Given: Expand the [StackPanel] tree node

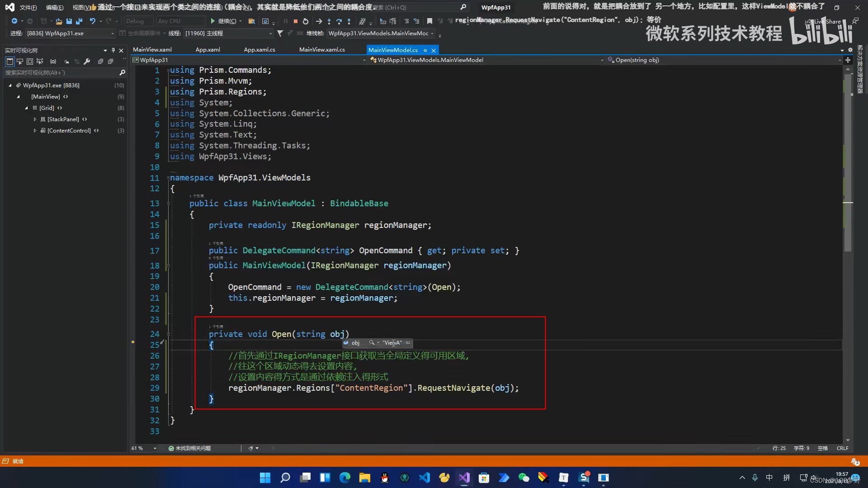Looking at the screenshot, I should click(35, 119).
